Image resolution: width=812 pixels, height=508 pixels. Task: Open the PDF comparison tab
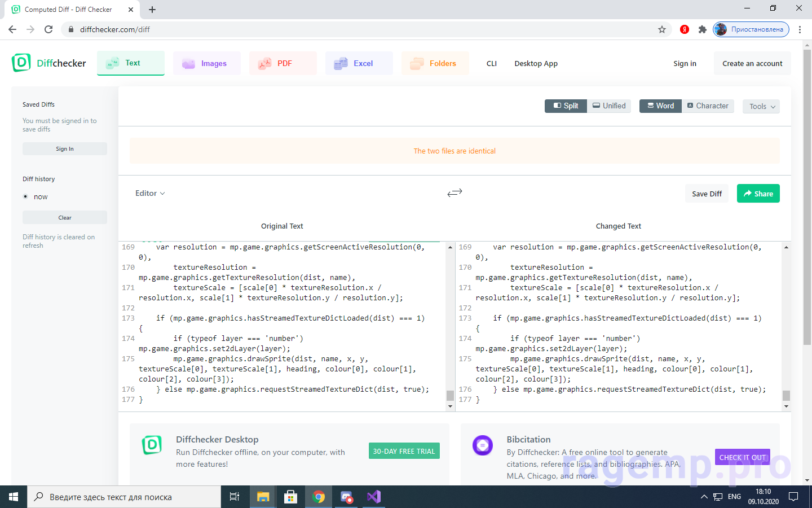(283, 64)
